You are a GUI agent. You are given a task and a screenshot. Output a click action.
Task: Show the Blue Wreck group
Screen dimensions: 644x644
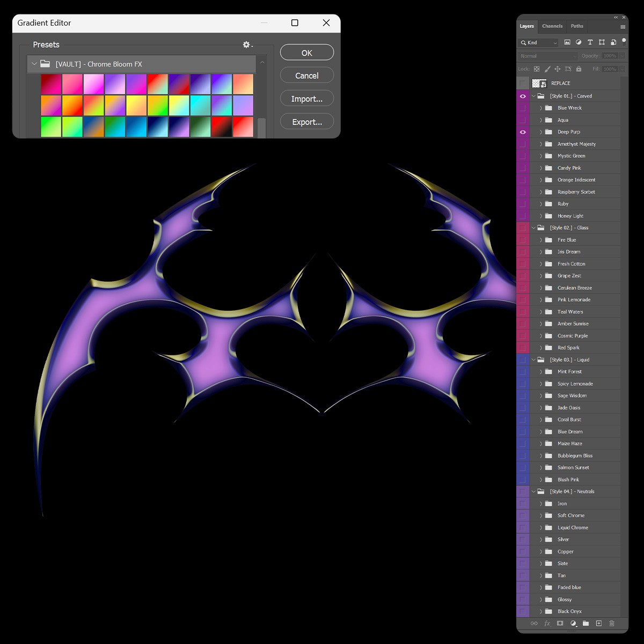523,108
